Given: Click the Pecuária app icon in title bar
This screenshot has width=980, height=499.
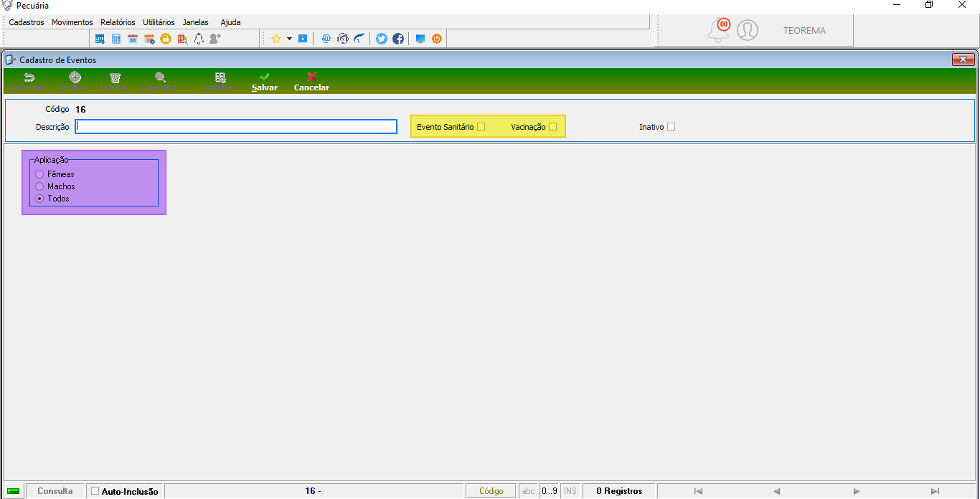Looking at the screenshot, I should pyautogui.click(x=7, y=6).
